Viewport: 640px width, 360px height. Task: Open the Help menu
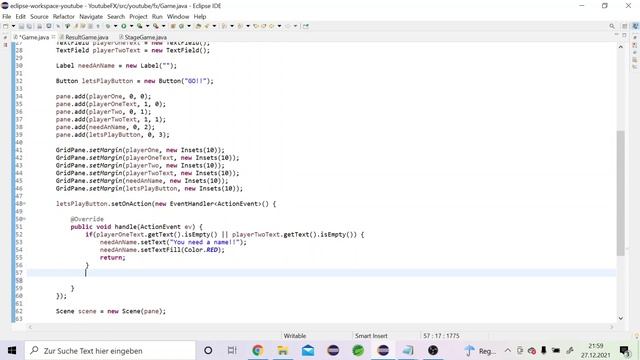click(200, 17)
